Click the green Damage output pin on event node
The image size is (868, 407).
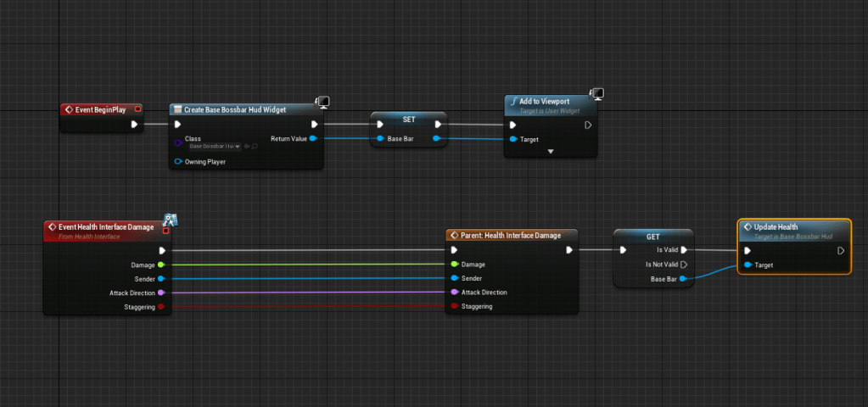tap(160, 265)
